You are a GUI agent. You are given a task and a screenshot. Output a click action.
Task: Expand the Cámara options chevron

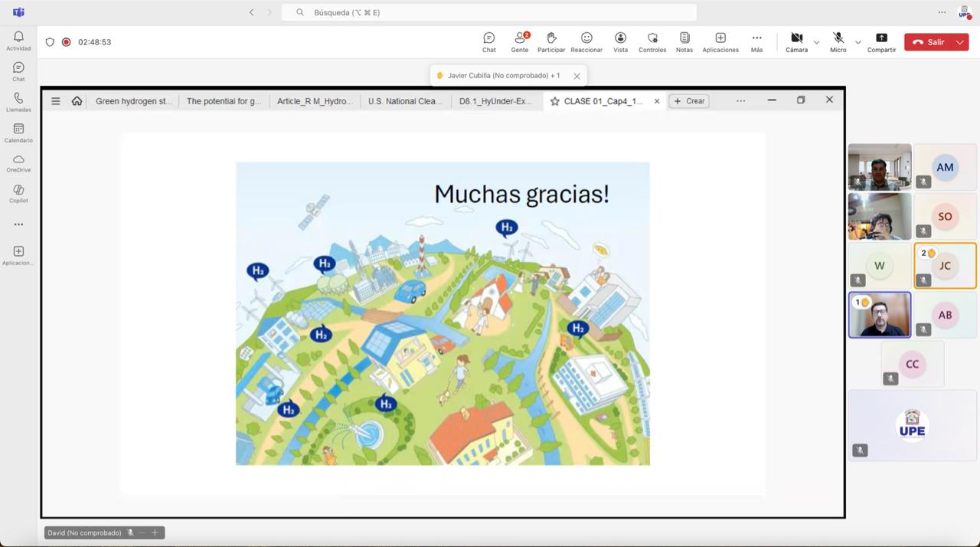click(x=816, y=43)
